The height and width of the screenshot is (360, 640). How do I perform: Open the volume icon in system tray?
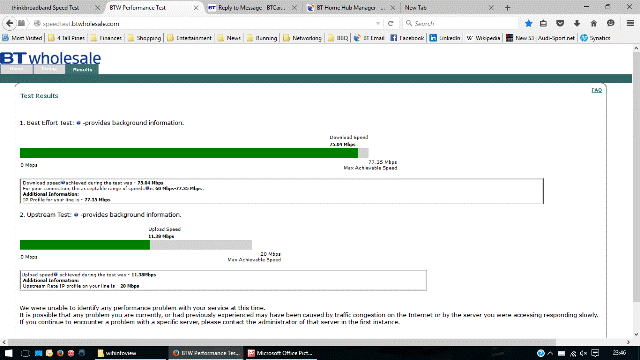coord(583,353)
